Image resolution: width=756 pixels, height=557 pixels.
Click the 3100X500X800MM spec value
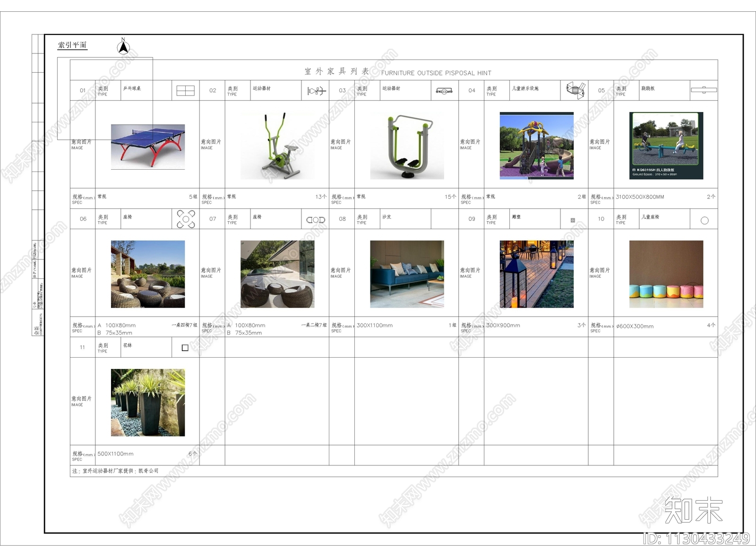[x=640, y=197]
